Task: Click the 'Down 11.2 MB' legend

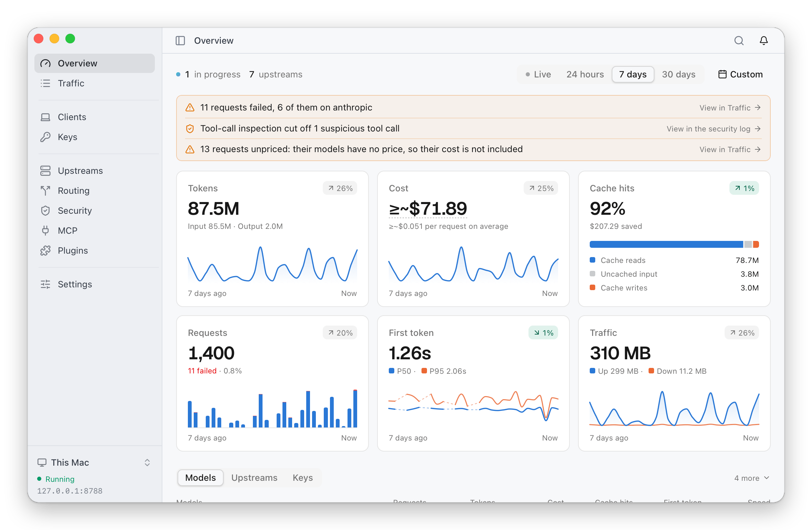Action: (x=678, y=371)
